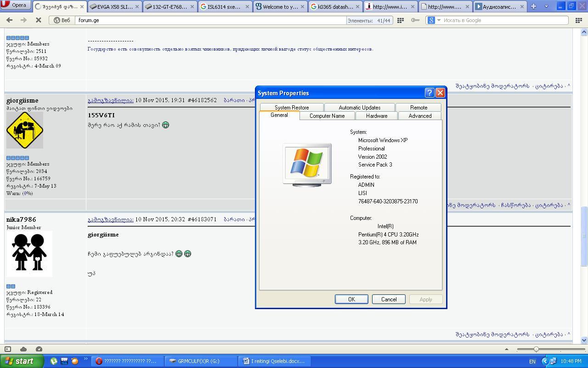The image size is (588, 368).
Task: Open Speed Dial grid icon beside address bar
Action: (401, 20)
